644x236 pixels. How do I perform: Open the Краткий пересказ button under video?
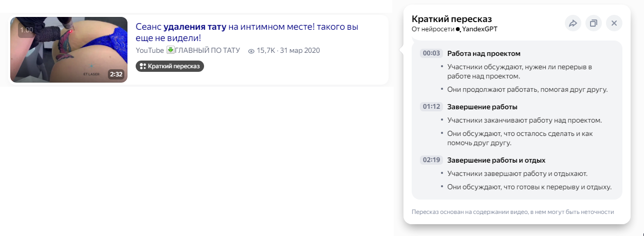170,66
